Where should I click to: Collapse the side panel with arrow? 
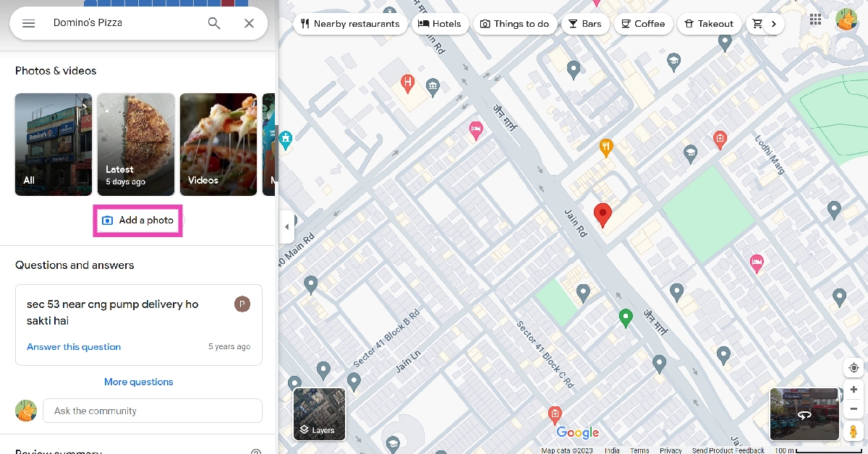click(286, 227)
